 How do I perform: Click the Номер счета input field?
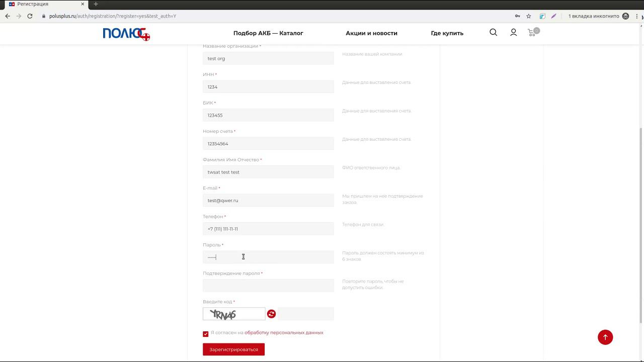[268, 143]
